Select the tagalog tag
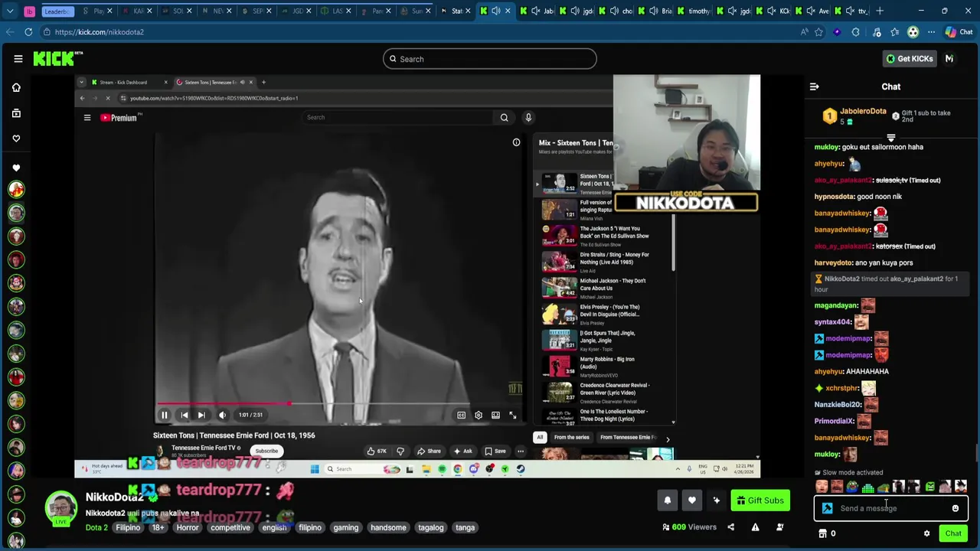This screenshot has width=980, height=551. point(431,527)
